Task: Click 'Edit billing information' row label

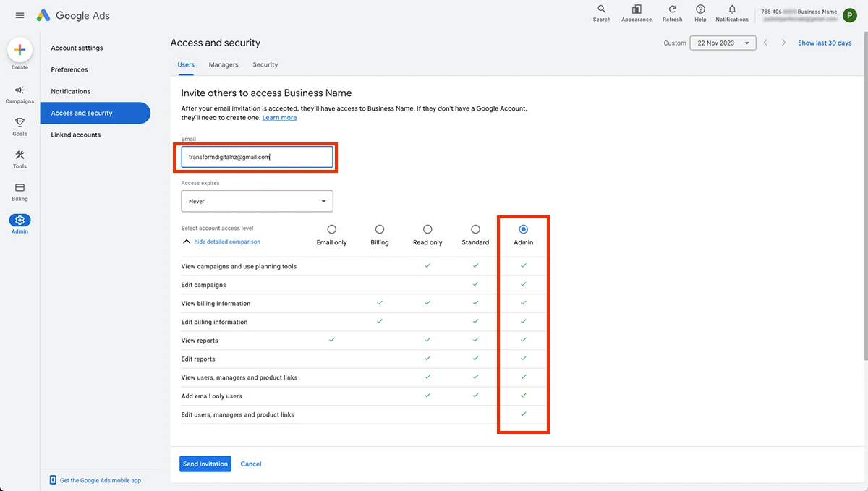Action: 214,322
